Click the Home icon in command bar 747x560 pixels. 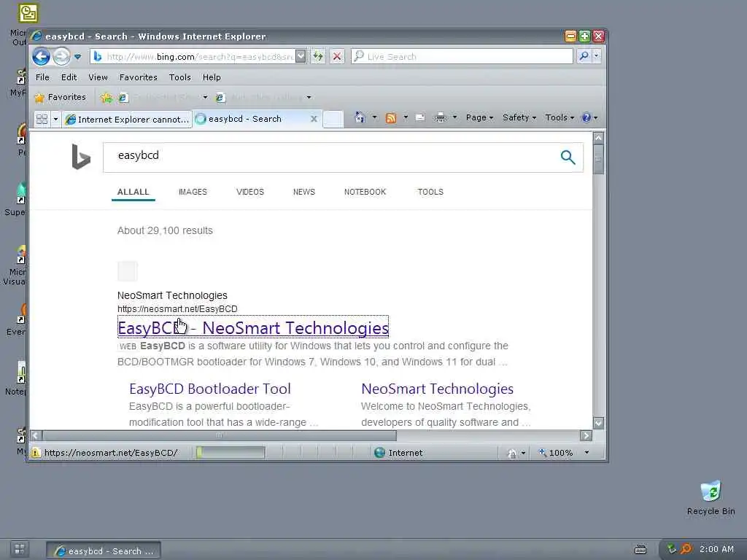coord(360,117)
